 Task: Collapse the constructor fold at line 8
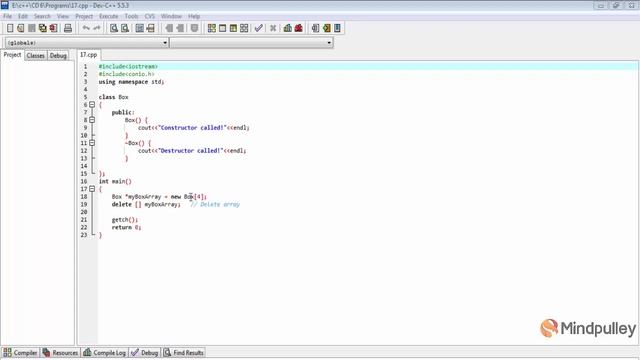coord(92,120)
